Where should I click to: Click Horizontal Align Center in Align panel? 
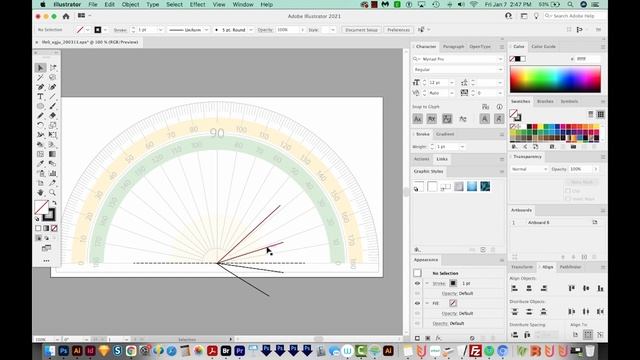(x=529, y=288)
